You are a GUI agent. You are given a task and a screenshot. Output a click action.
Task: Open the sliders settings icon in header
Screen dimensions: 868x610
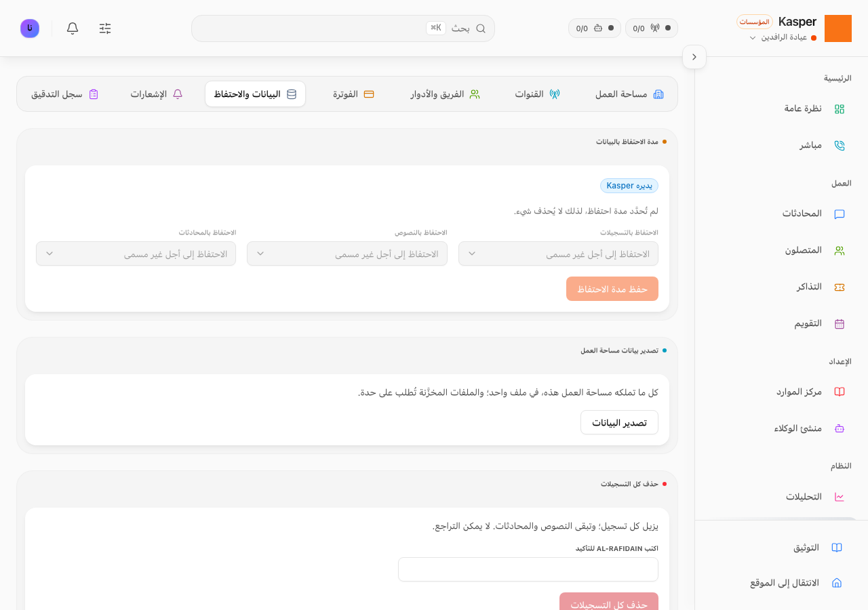pyautogui.click(x=105, y=28)
